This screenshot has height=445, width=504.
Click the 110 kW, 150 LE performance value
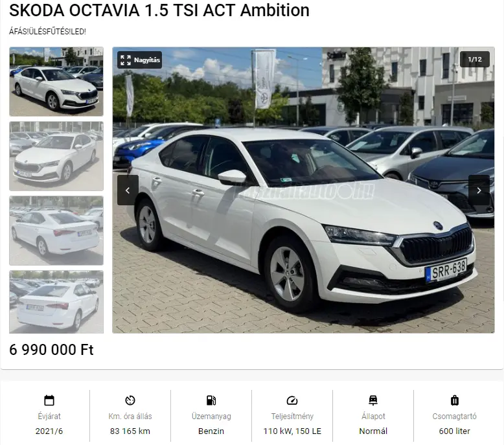pos(292,431)
